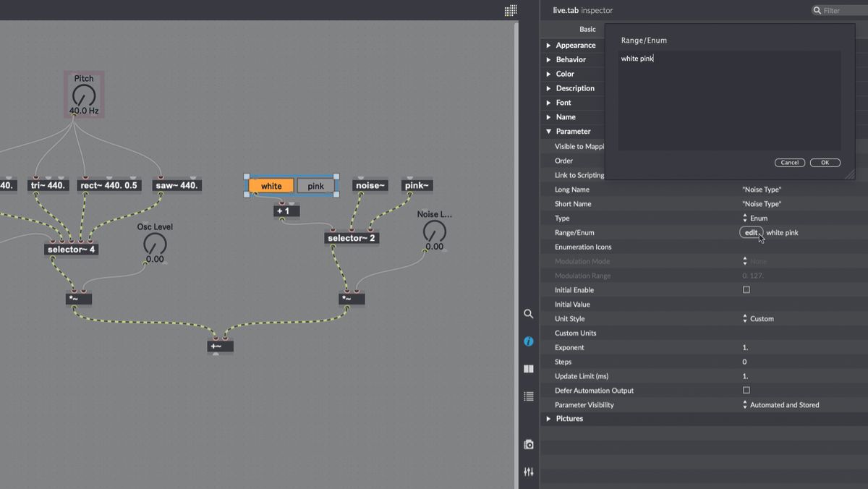Viewport: 868px width, 489px height.
Task: Select the + 1 object
Action: click(286, 211)
